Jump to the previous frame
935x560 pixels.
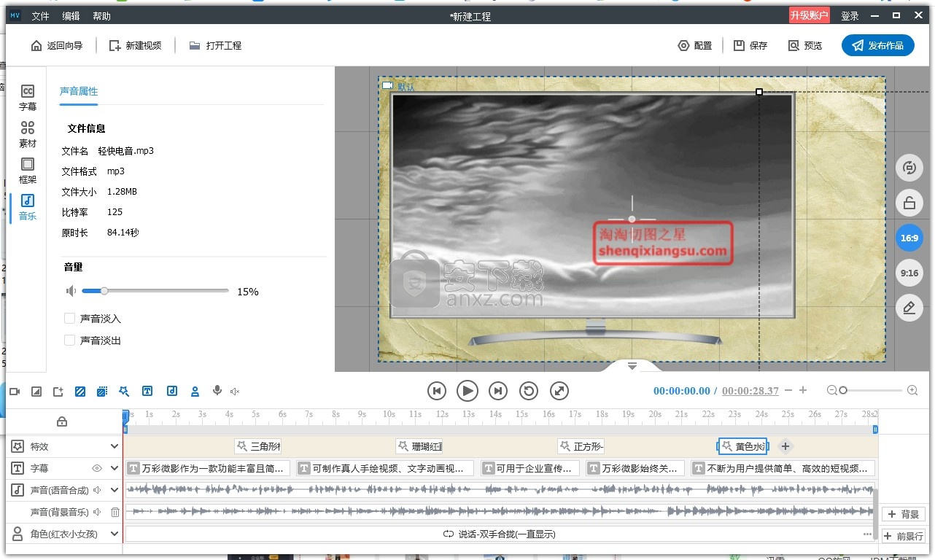coord(437,392)
